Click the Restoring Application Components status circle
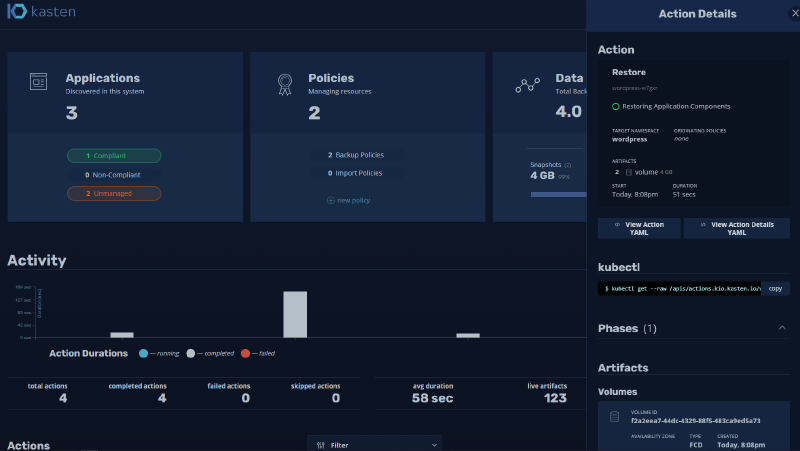 (615, 107)
